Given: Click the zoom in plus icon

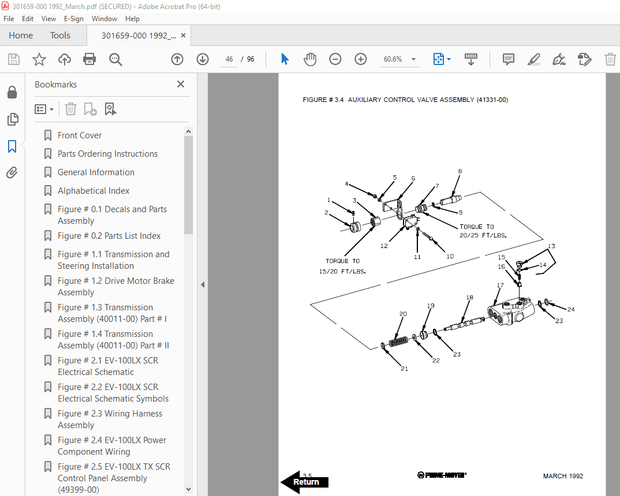Looking at the screenshot, I should [359, 60].
